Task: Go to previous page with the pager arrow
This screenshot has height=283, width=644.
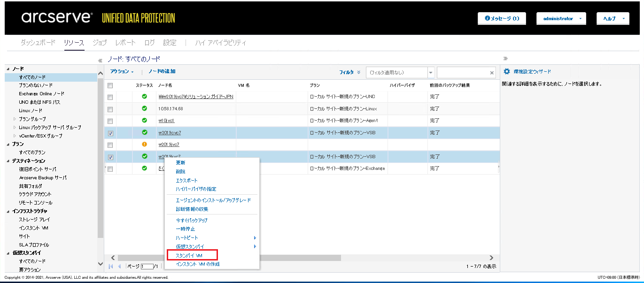Action: click(x=120, y=266)
